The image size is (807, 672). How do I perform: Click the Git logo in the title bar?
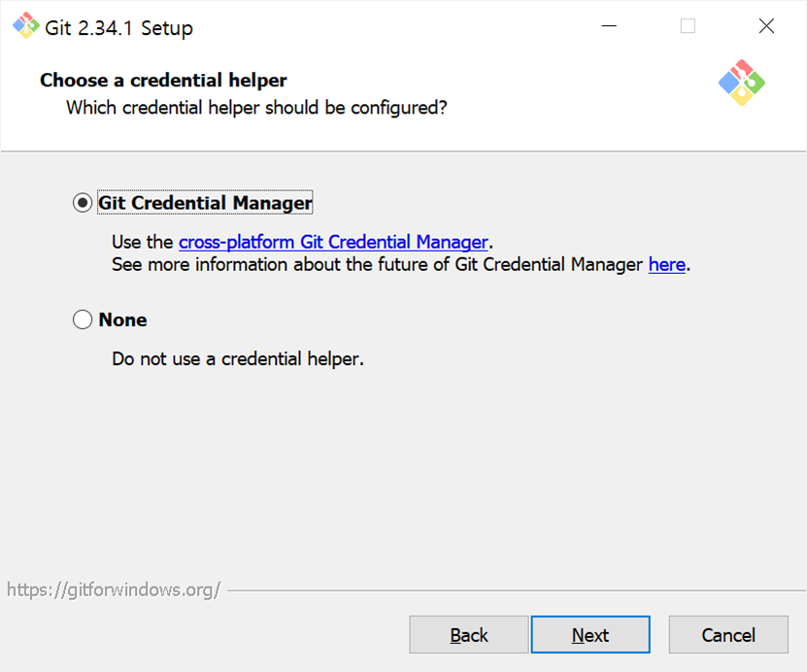[25, 25]
